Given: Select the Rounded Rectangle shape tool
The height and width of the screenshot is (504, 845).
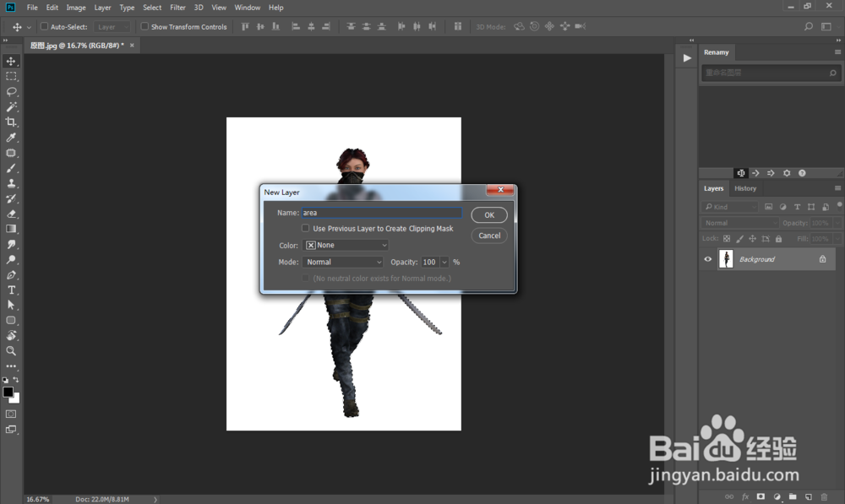Looking at the screenshot, I should point(11,321).
